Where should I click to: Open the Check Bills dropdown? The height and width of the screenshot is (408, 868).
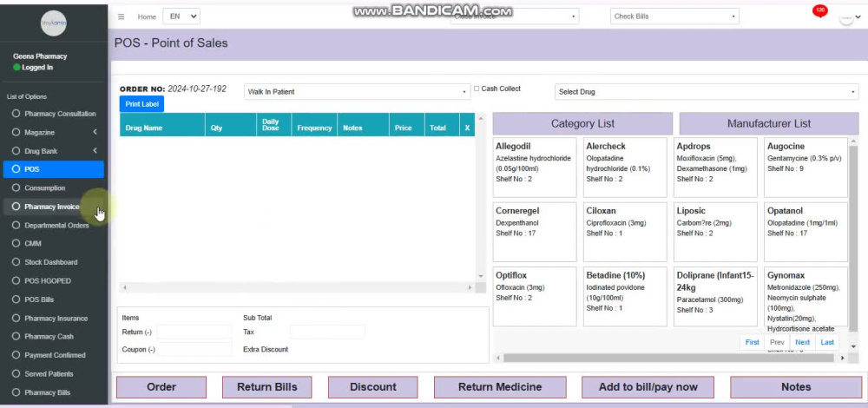674,16
